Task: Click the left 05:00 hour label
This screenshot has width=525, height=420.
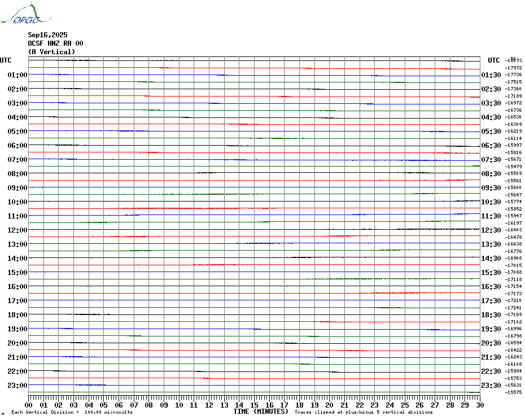Action: point(17,132)
